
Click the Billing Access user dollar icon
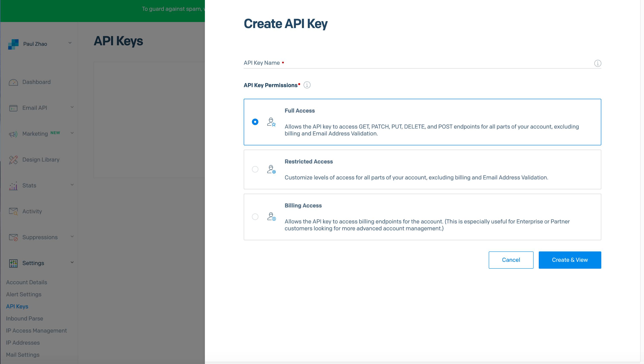point(271,217)
